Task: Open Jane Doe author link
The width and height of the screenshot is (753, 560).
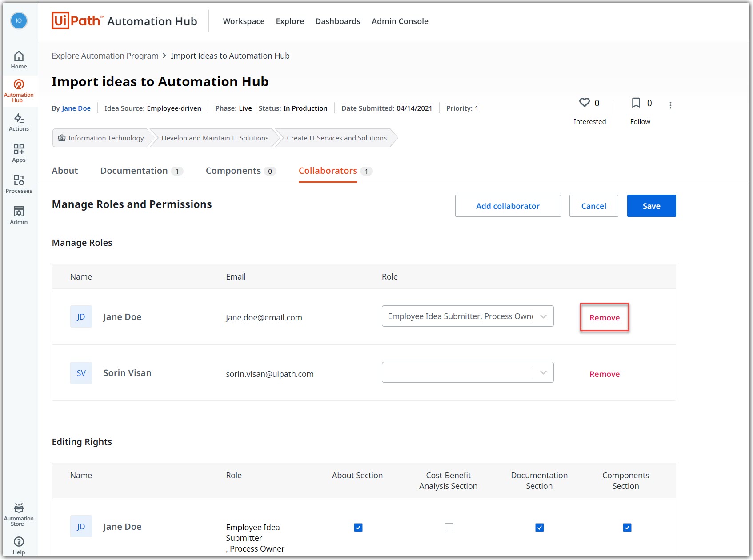Action: (76, 108)
